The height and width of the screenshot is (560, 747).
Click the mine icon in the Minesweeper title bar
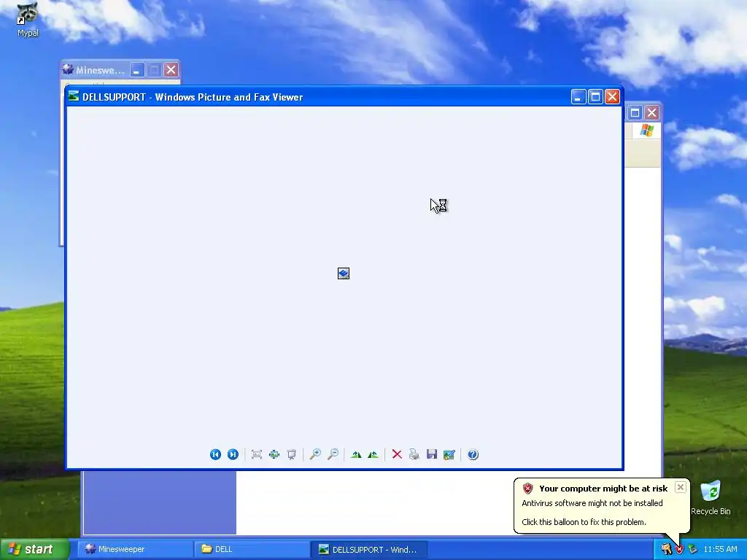click(68, 69)
